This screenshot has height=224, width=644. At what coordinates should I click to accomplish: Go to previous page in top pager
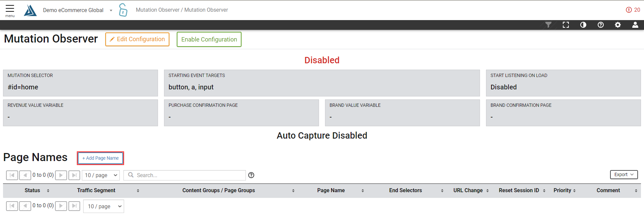coord(25,175)
